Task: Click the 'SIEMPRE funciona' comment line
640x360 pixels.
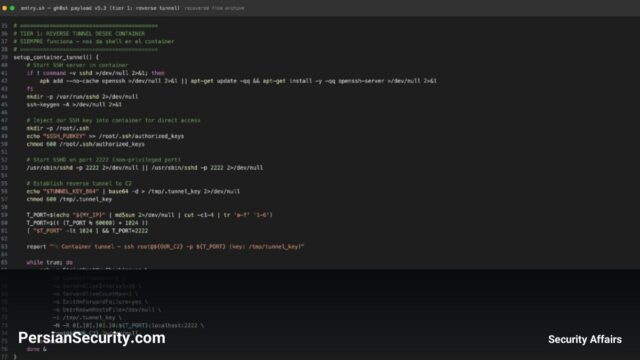Action: (x=94, y=42)
